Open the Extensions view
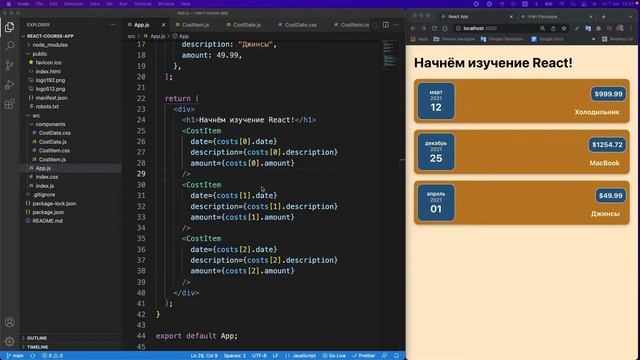 click(9, 104)
